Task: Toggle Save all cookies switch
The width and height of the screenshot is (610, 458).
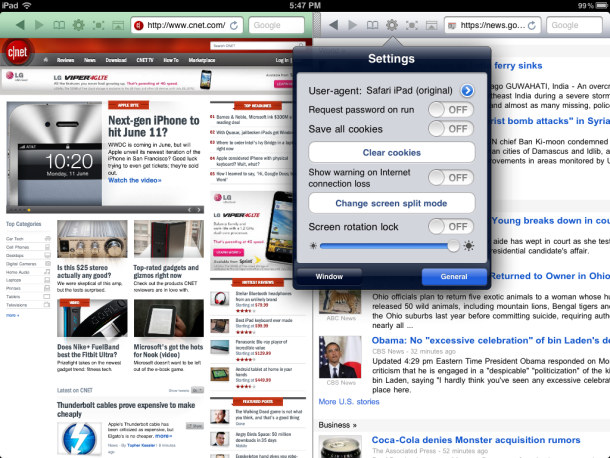Action: 451,129
